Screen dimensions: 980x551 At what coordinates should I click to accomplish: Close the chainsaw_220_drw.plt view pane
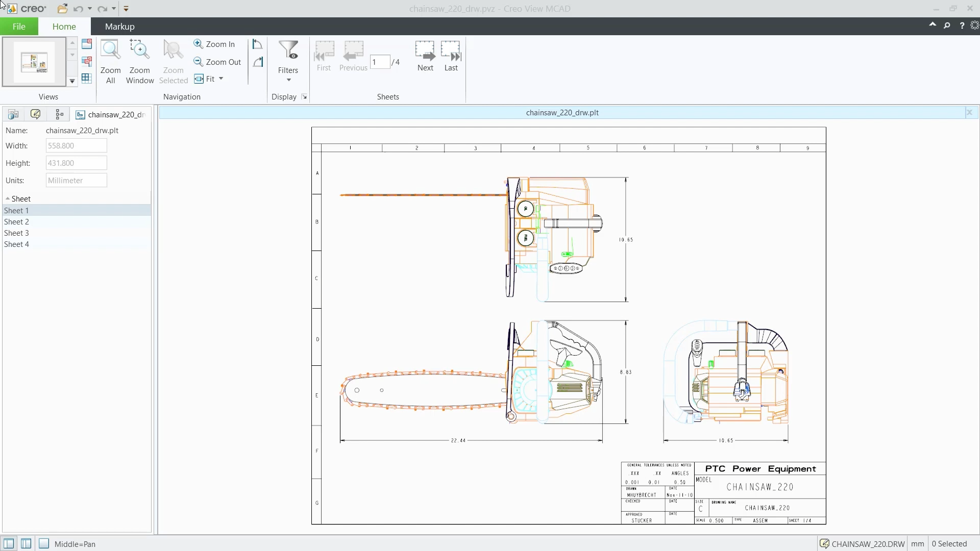[x=969, y=113]
